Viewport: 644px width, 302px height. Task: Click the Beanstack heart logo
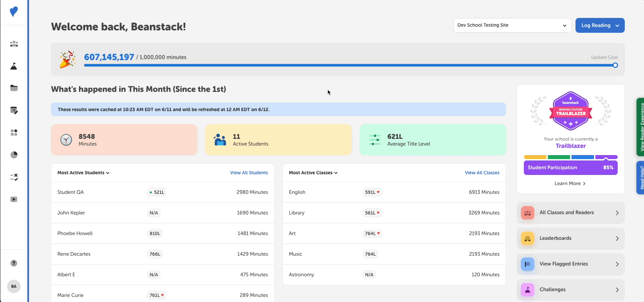click(x=14, y=12)
